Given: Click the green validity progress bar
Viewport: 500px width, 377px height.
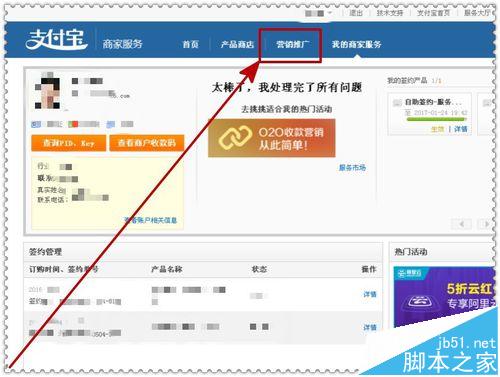Looking at the screenshot, I should 436,119.
